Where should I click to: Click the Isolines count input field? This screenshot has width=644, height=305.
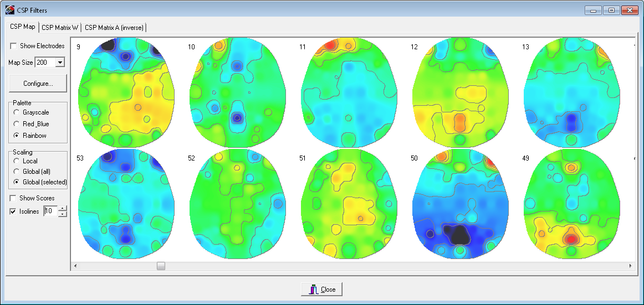[x=51, y=211]
